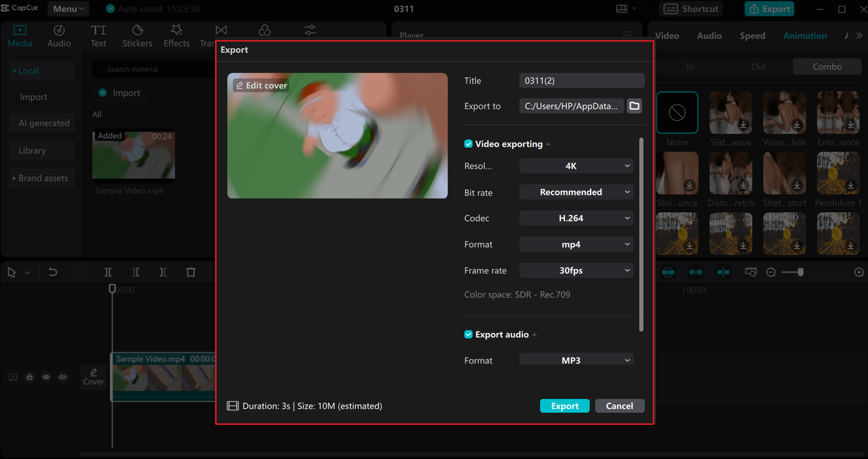Click the timeline zoom slider handle
The height and width of the screenshot is (459, 868).
(x=801, y=272)
